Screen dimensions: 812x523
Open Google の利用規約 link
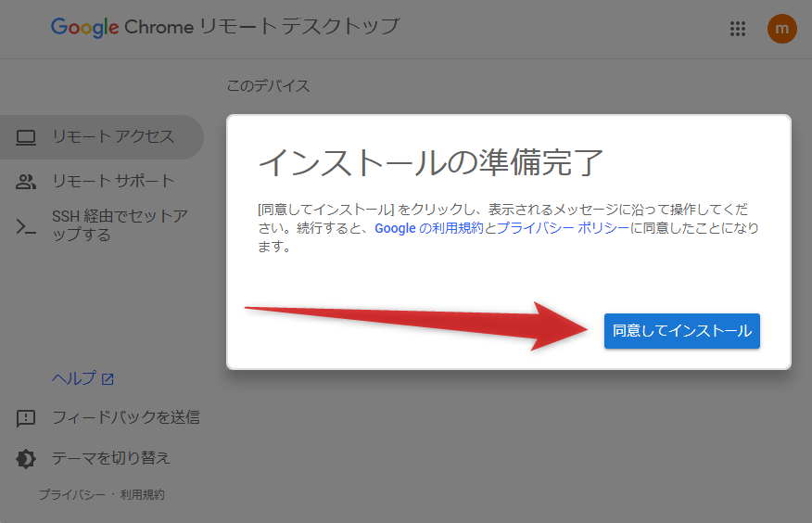point(429,228)
